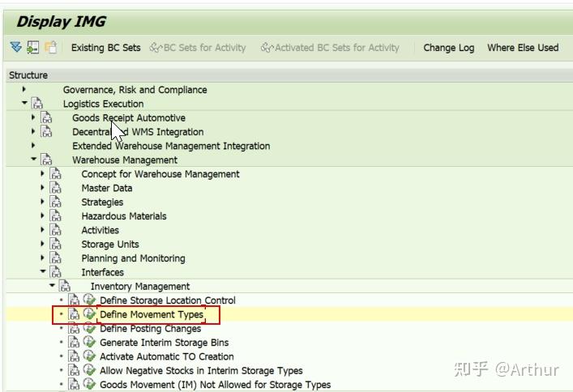
Task: Click execute icon beside Activate Automatic TO Creation
Action: point(89,356)
